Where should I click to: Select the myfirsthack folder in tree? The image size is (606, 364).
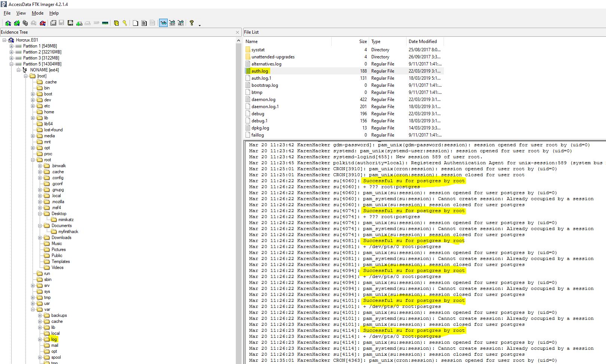pyautogui.click(x=68, y=232)
